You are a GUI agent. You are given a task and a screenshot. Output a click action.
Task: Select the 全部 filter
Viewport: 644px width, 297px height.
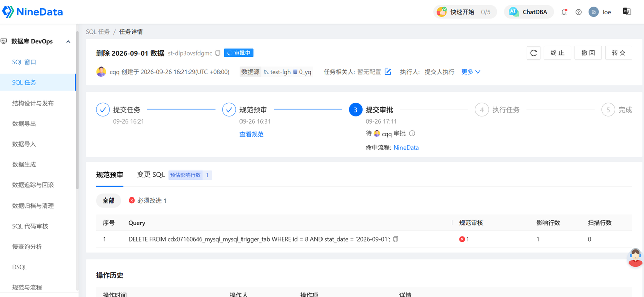coord(109,201)
